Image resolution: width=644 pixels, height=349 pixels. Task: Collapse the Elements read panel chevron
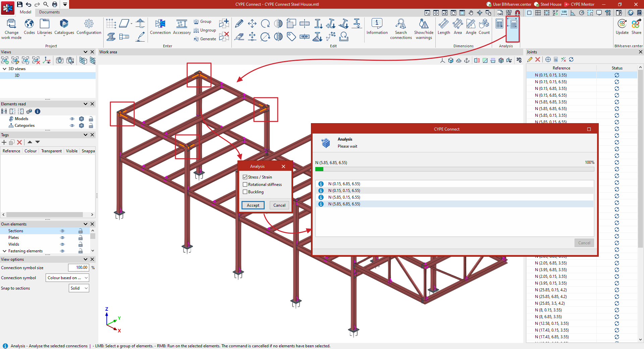86,104
